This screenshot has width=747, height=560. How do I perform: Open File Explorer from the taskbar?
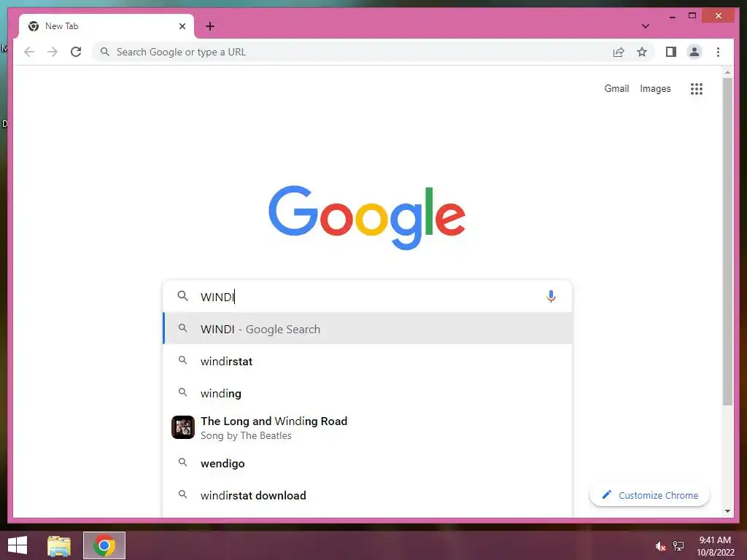click(59, 545)
